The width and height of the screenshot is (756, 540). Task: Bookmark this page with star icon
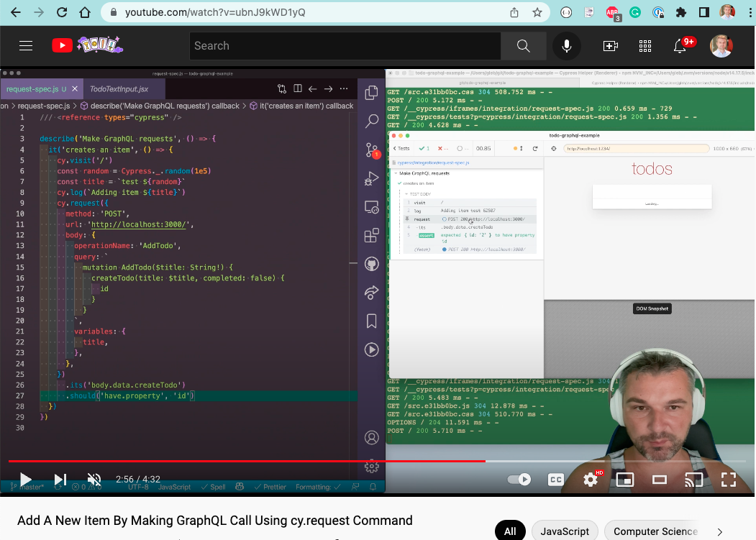pyautogui.click(x=537, y=12)
